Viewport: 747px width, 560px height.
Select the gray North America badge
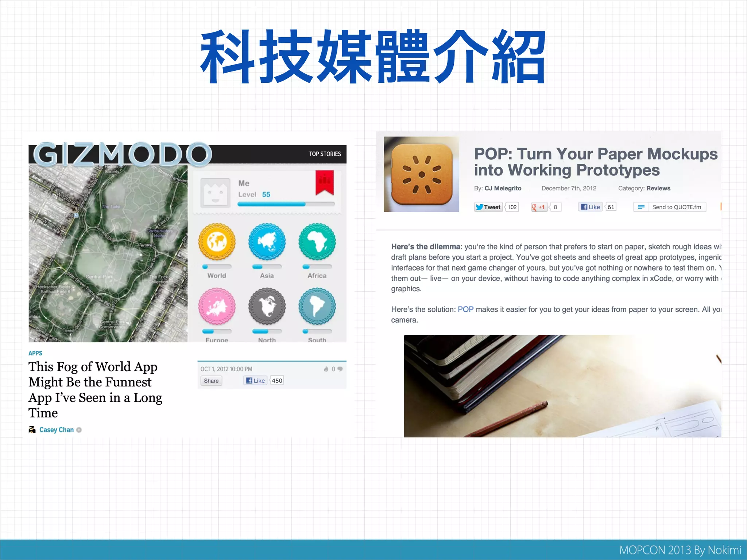(267, 306)
